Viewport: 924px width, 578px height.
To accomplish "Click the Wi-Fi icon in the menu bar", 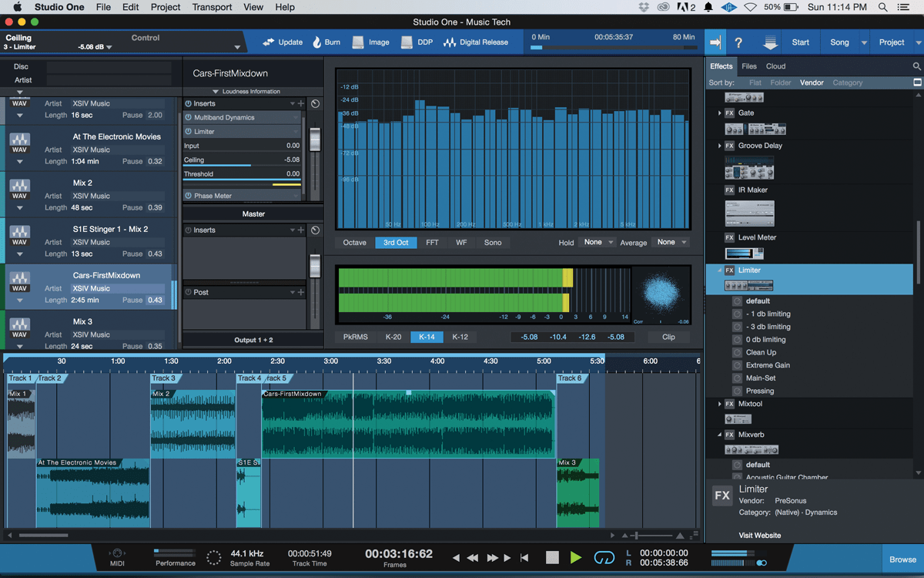I will [750, 7].
